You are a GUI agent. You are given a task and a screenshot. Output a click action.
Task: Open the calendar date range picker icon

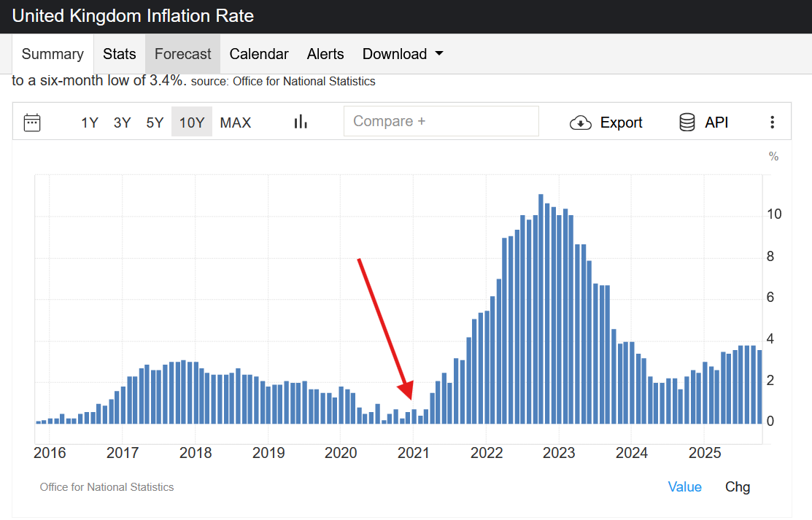(32, 123)
